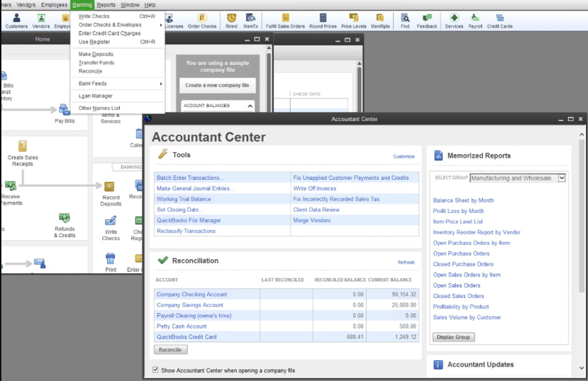
Task: Open the Payroll toolbar icon
Action: point(475,21)
